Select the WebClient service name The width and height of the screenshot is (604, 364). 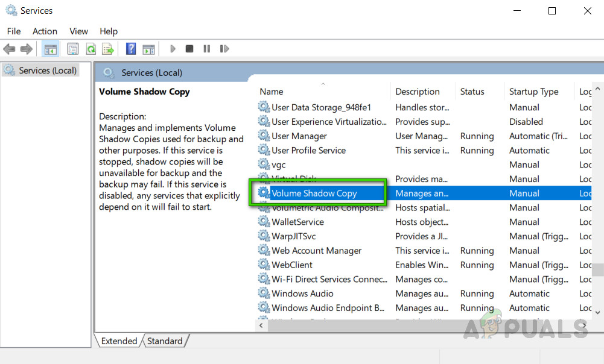[292, 265]
